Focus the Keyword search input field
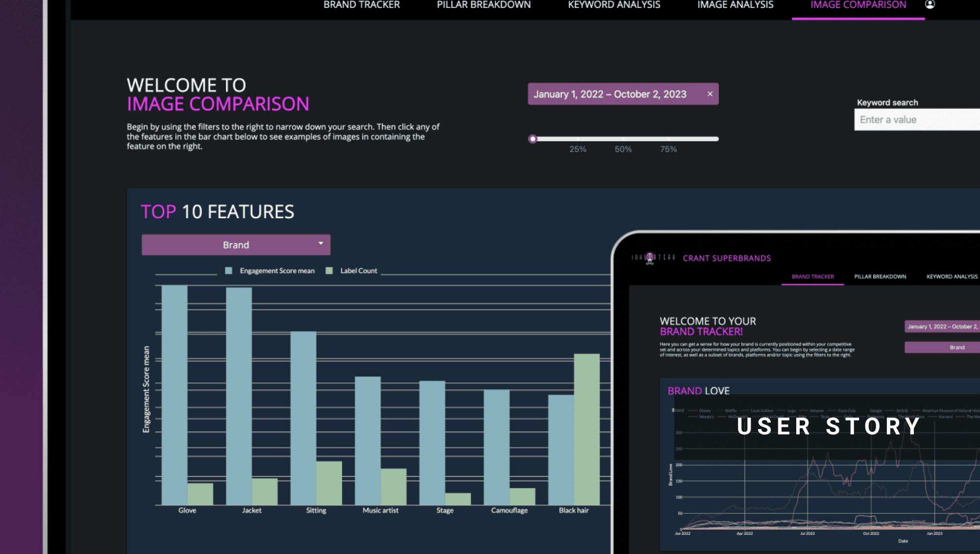The image size is (980, 554). (916, 120)
